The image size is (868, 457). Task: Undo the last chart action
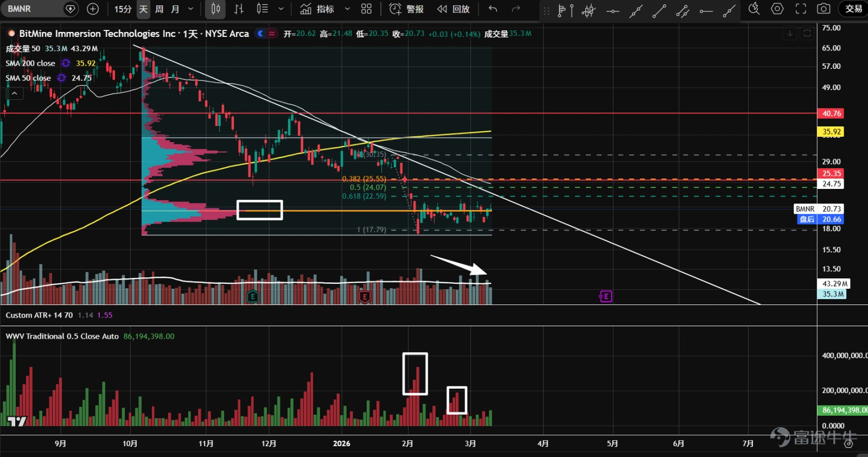pyautogui.click(x=493, y=9)
